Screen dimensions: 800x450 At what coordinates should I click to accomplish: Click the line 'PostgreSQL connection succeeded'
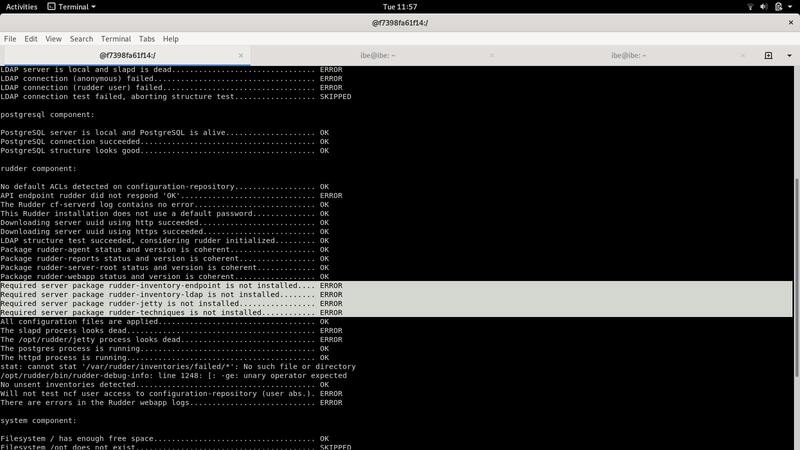164,141
